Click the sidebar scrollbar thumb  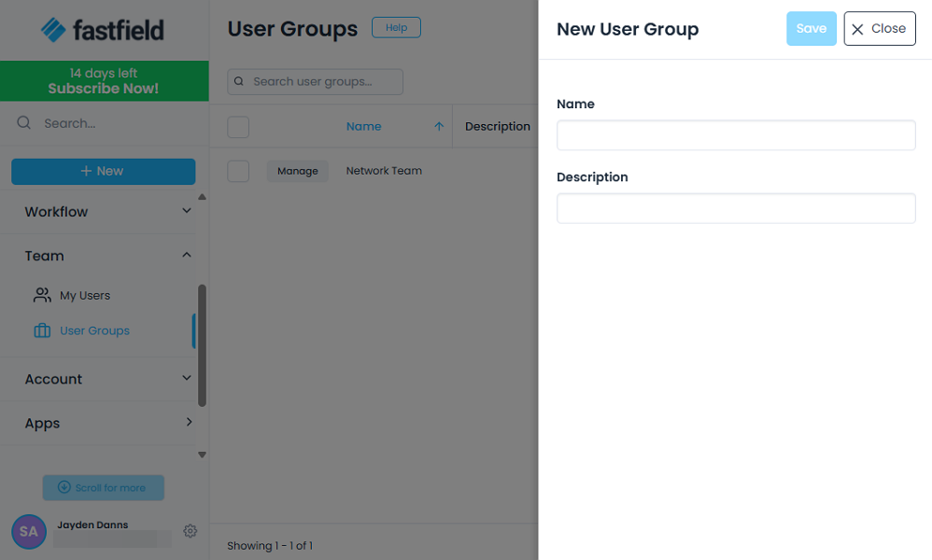(202, 345)
